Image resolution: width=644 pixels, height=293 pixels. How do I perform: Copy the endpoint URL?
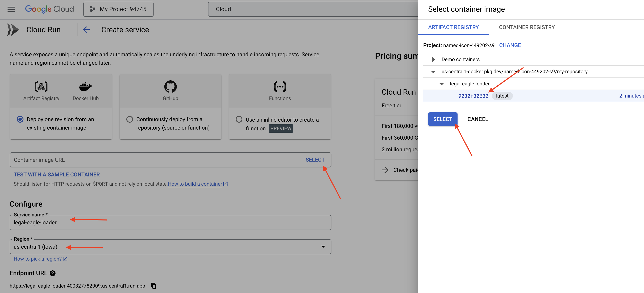(154, 285)
